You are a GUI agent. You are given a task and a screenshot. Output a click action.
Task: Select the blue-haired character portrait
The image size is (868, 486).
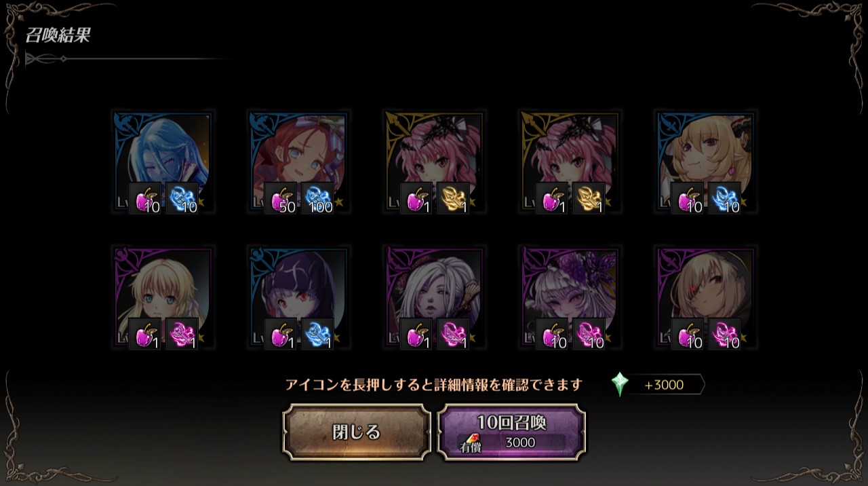[163, 163]
